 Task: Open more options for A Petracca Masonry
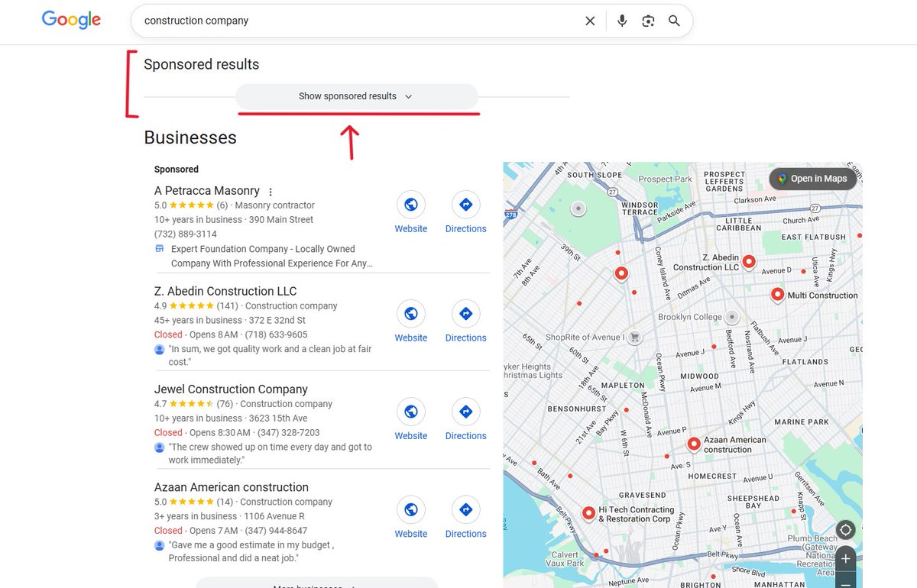coord(271,192)
